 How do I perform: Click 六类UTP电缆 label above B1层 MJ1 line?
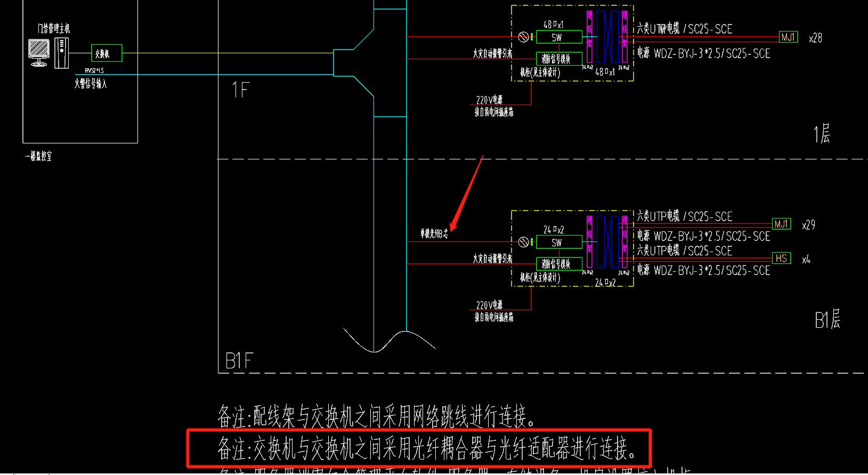[x=685, y=216]
